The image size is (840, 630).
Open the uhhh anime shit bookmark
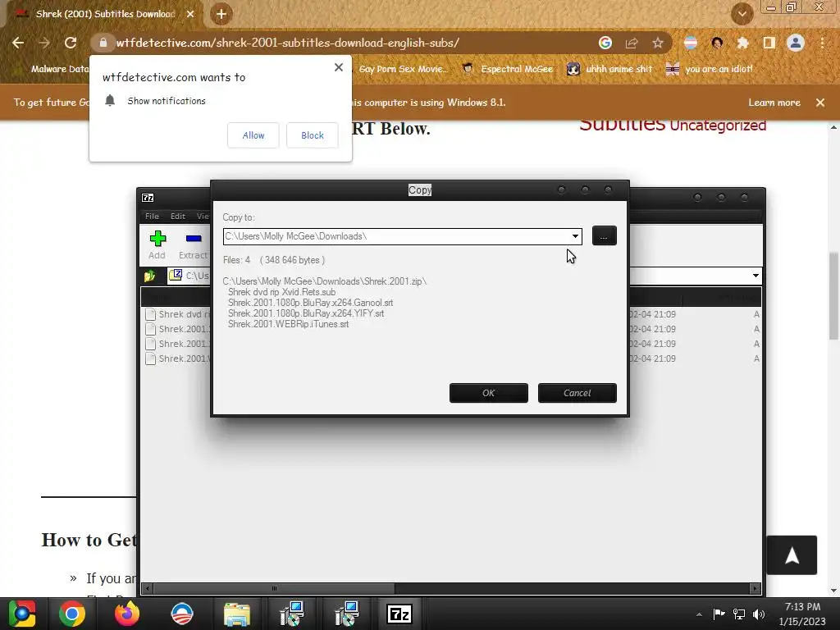610,69
